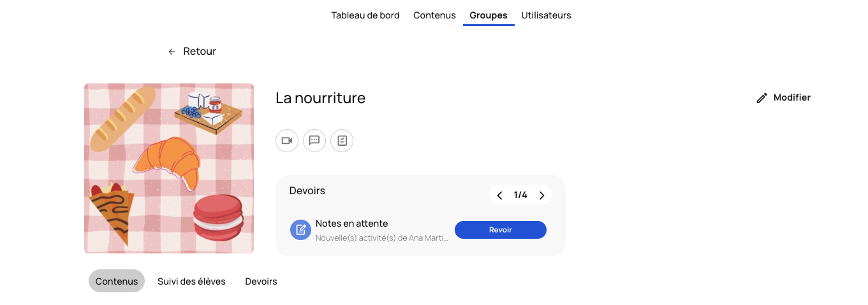
Task: Go to previous Devoirs item
Action: pyautogui.click(x=499, y=195)
